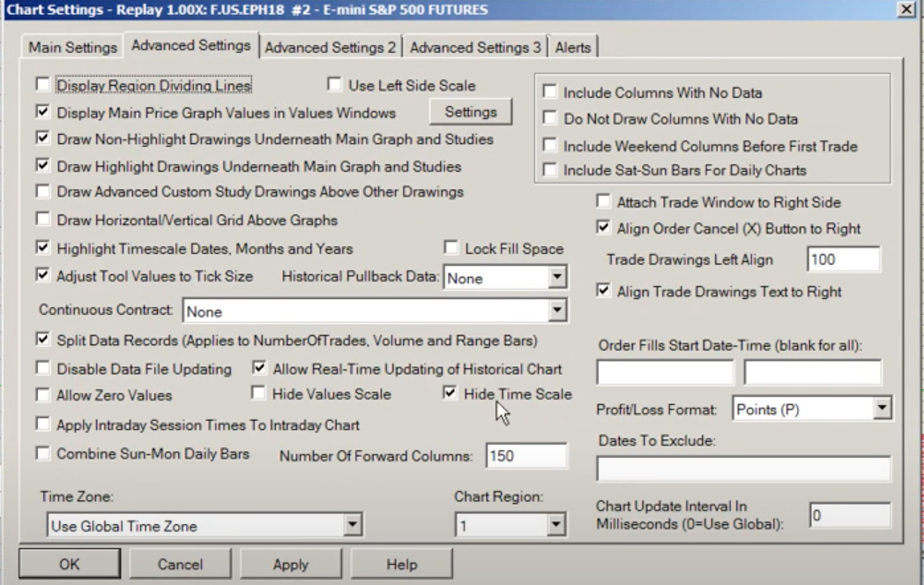Viewport: 924px width, 585px height.
Task: Open the Advanced Settings 2 tab
Action: 330,47
